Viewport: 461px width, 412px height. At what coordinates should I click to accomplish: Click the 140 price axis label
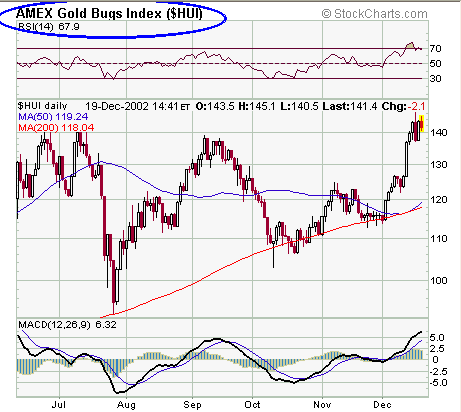438,132
